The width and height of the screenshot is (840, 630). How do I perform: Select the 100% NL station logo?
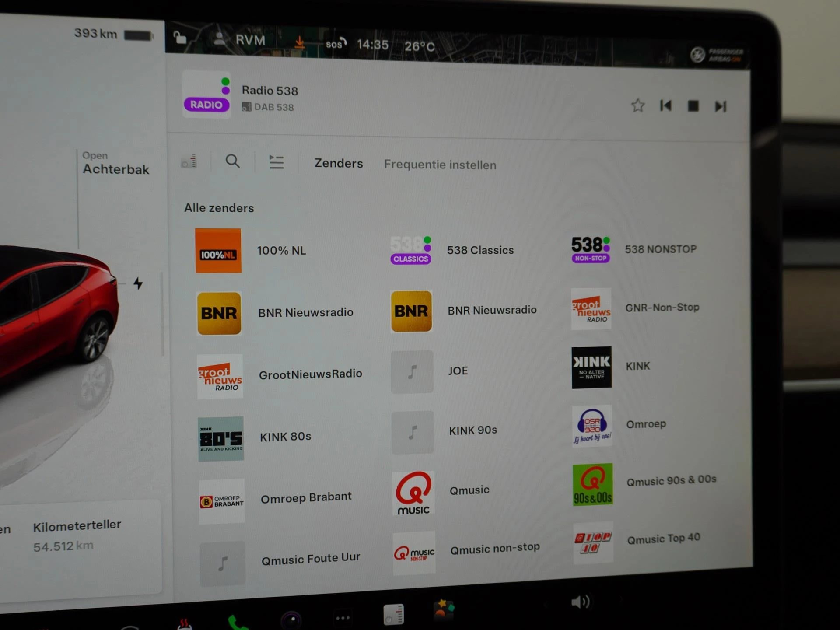click(x=218, y=251)
